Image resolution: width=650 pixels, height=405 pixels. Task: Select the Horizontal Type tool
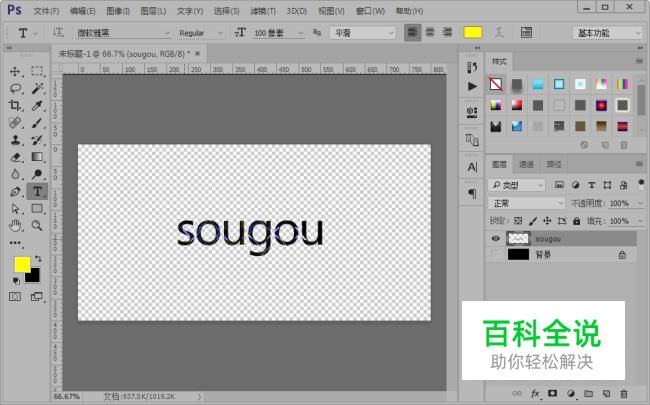37,192
